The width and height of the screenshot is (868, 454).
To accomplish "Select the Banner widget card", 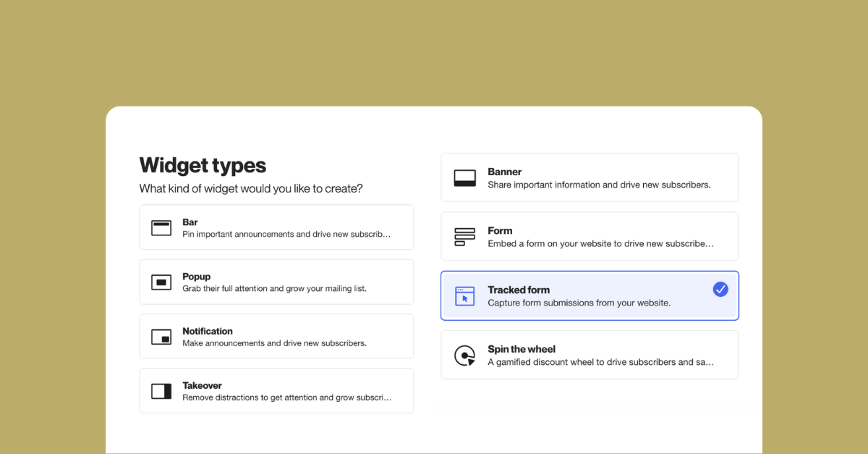I will 590,177.
